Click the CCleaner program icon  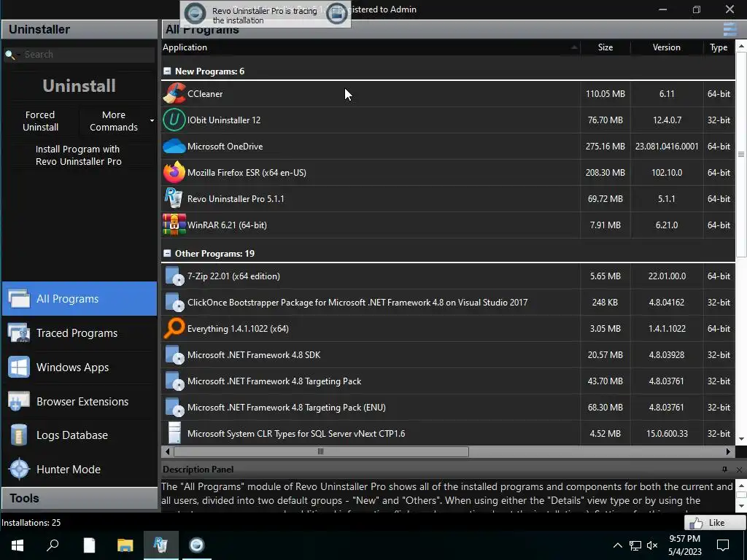tap(174, 93)
